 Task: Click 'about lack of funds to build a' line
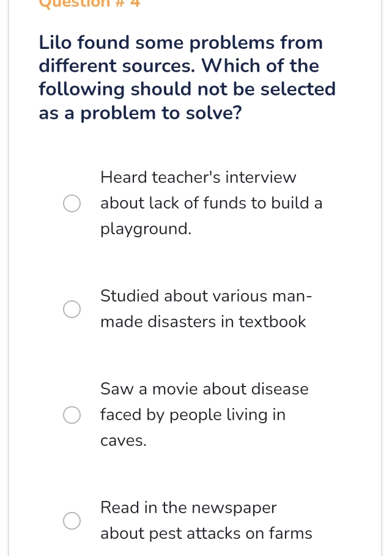211,203
